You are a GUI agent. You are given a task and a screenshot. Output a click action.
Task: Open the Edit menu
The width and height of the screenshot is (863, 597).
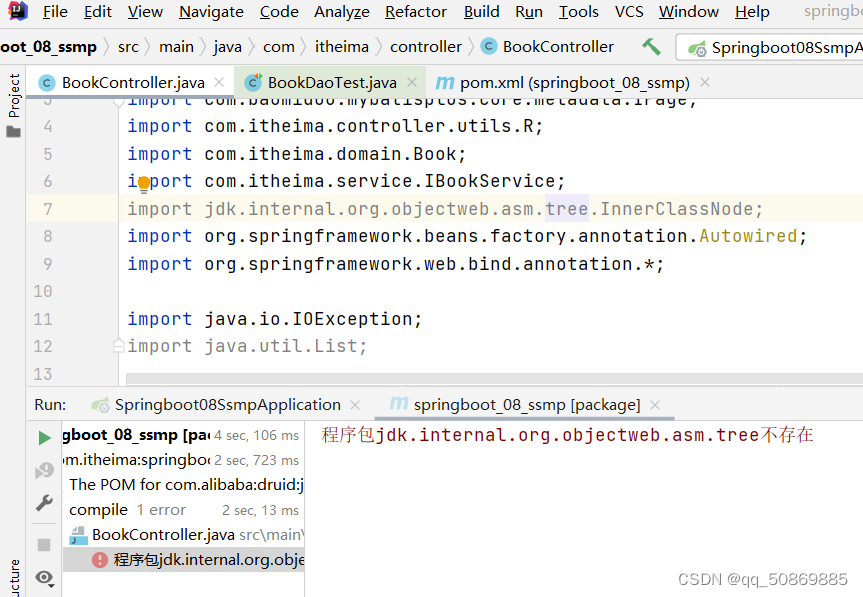[x=97, y=12]
